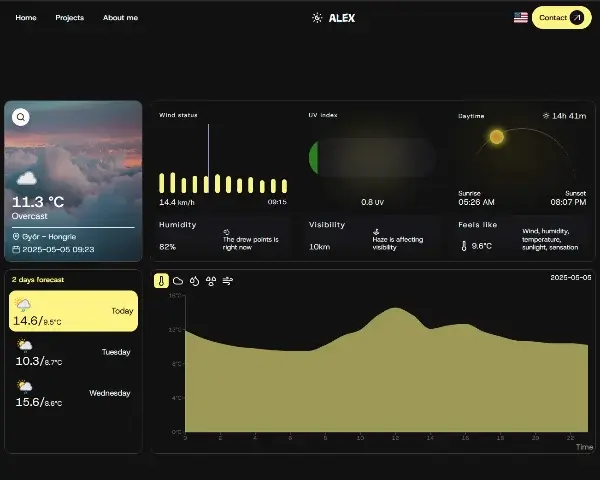Click the ALEX logo text
This screenshot has height=480, width=600.
point(341,18)
